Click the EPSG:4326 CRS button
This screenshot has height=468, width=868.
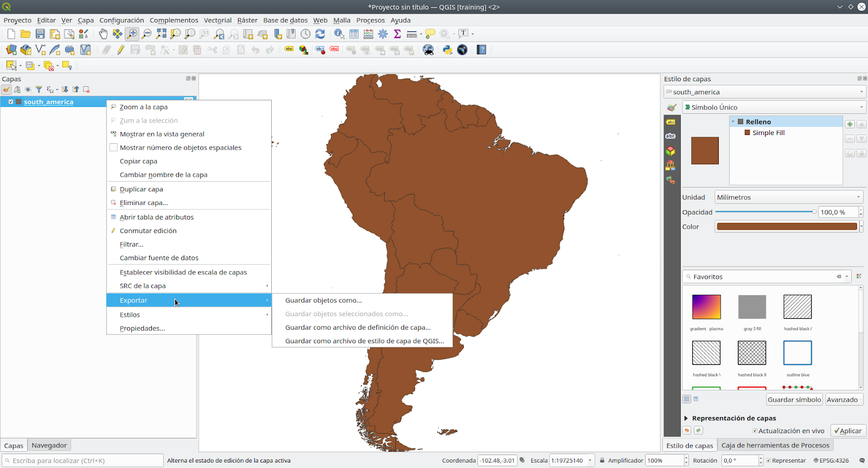click(831, 460)
